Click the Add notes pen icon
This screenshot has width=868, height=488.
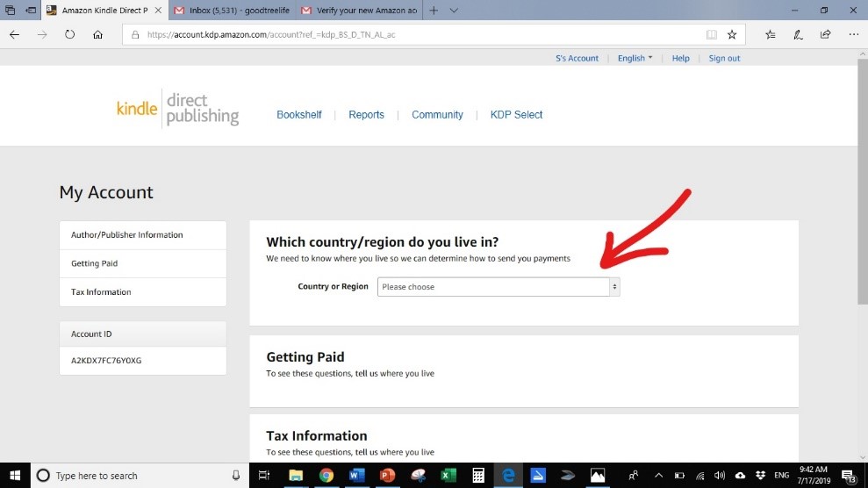[798, 34]
